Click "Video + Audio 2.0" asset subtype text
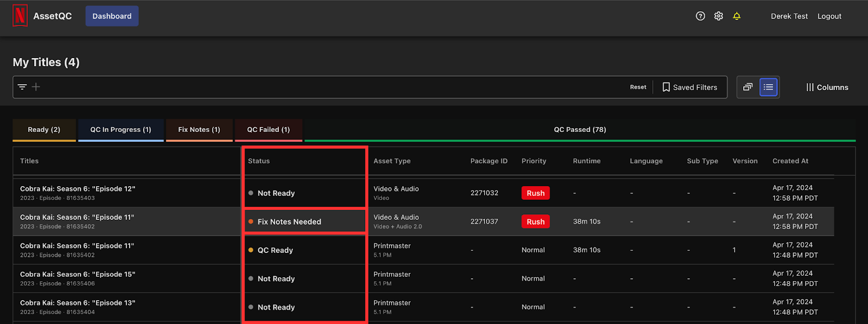This screenshot has width=868, height=324. click(398, 227)
